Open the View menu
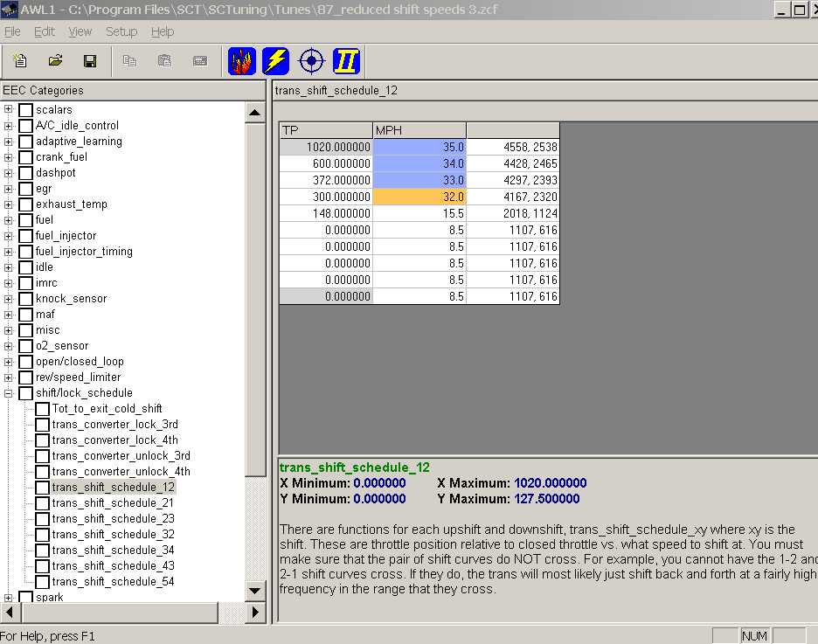This screenshot has width=818, height=644. click(80, 31)
